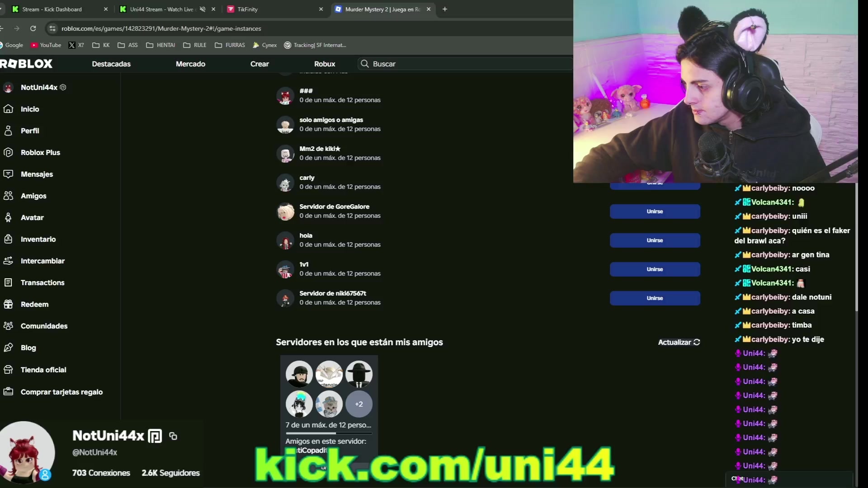Open site information icon in address bar
Screen dimensions: 868x488
(x=52, y=28)
